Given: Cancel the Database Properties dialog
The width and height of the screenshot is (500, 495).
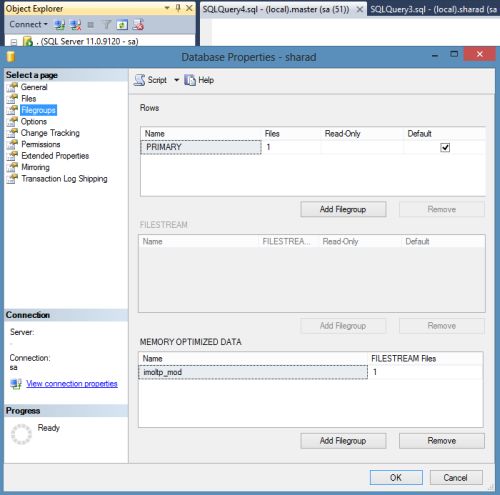Looking at the screenshot, I should click(456, 478).
